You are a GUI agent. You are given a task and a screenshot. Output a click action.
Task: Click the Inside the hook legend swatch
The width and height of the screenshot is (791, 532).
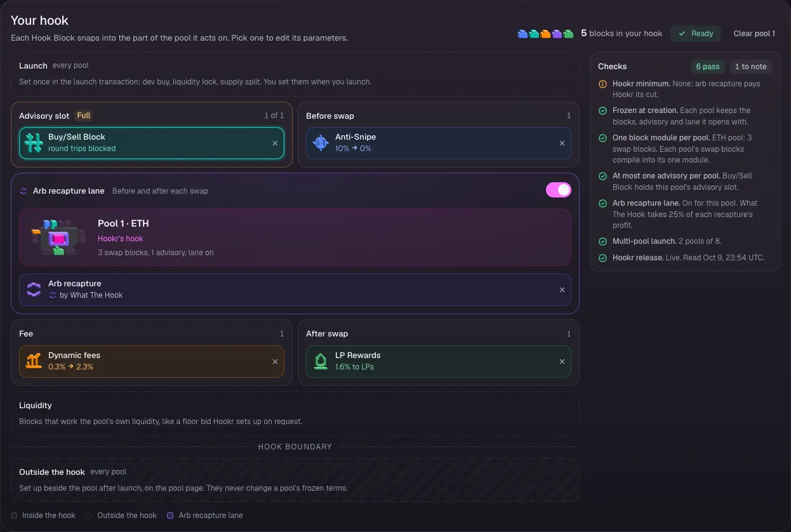pyautogui.click(x=14, y=515)
